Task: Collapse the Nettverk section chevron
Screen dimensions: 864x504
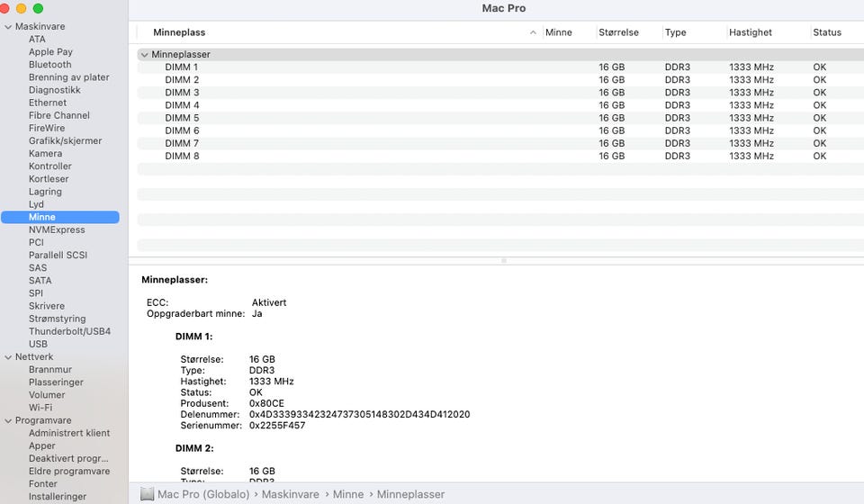Action: (8, 357)
